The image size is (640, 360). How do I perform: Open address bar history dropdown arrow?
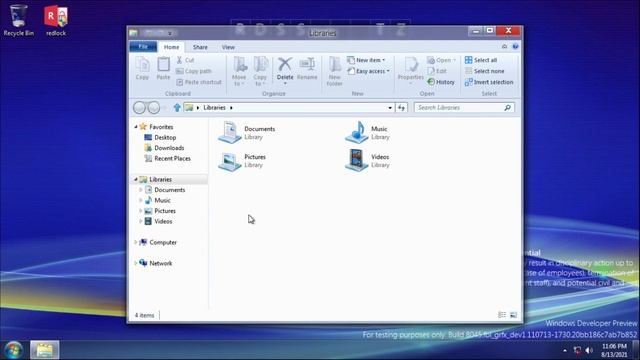click(390, 108)
